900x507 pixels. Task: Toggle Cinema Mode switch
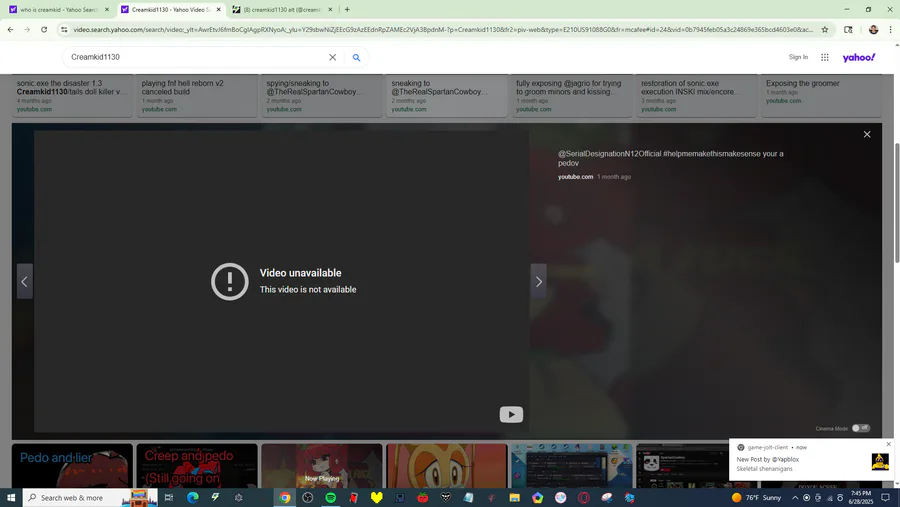(860, 428)
